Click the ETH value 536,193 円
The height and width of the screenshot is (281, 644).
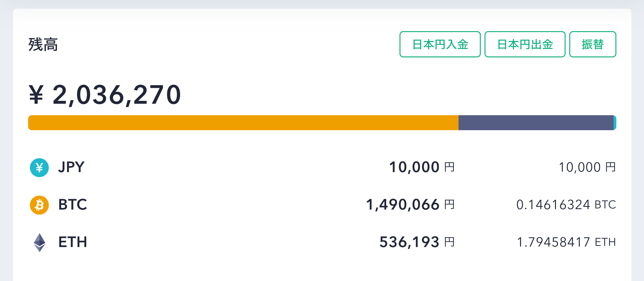(x=417, y=242)
